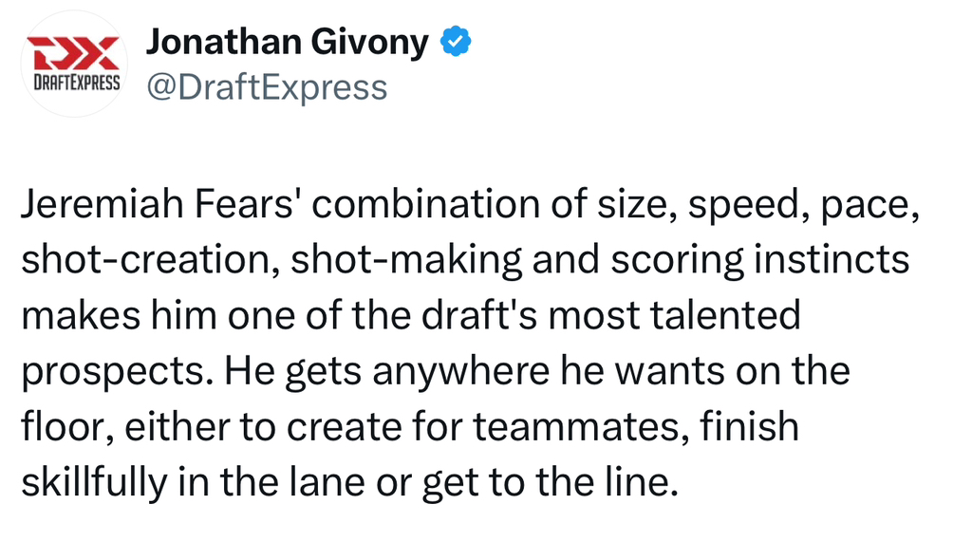Open the @DraftExpress handle link
The image size is (972, 560).
pos(266,87)
